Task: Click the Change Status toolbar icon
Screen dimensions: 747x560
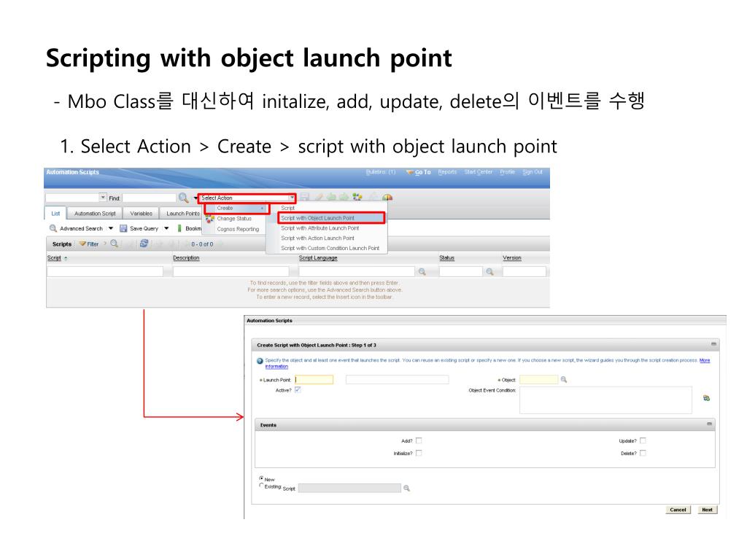Action: (357, 197)
